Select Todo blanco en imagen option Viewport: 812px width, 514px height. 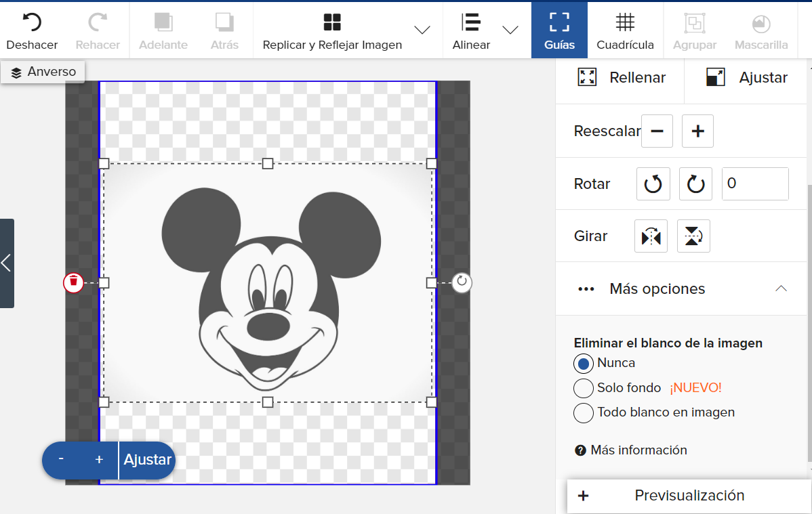tap(583, 413)
